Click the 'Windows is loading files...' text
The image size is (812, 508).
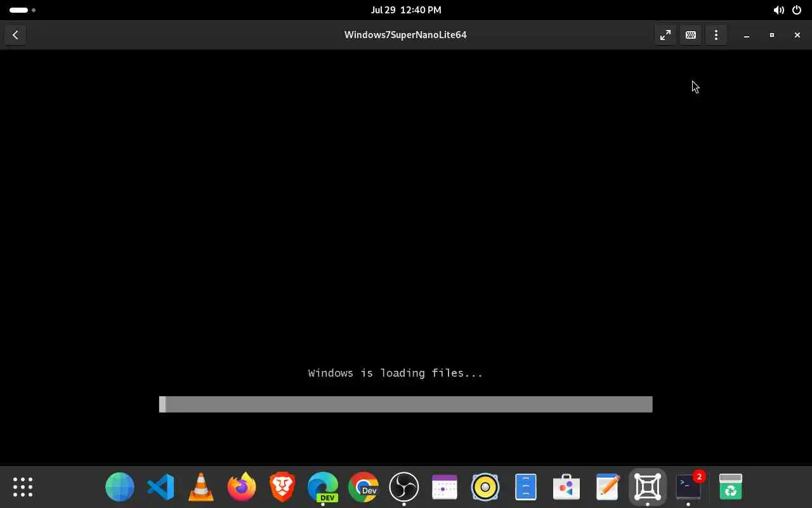(395, 373)
